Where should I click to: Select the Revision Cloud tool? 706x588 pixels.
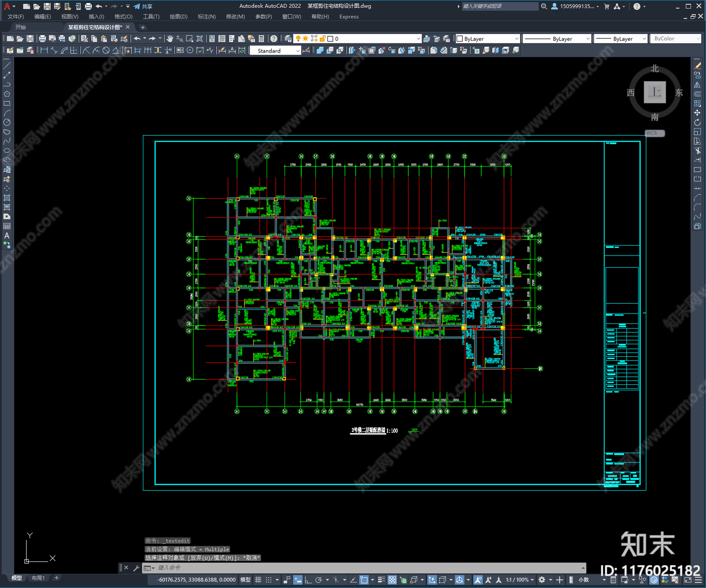[x=7, y=132]
